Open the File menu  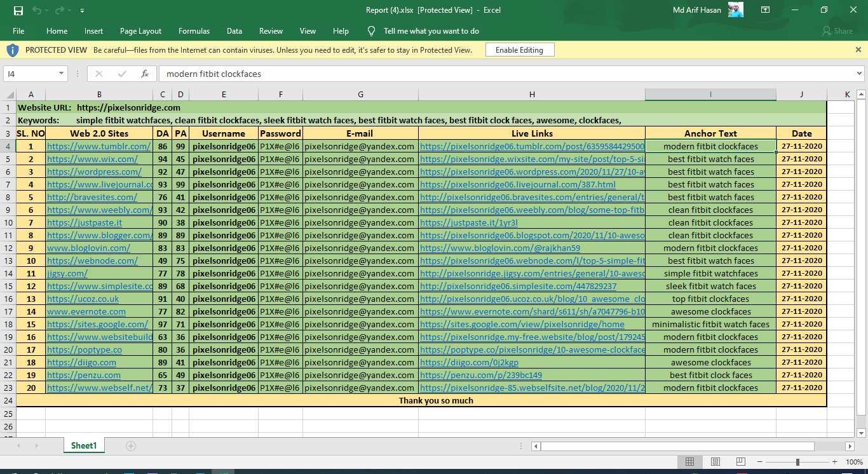[x=18, y=31]
